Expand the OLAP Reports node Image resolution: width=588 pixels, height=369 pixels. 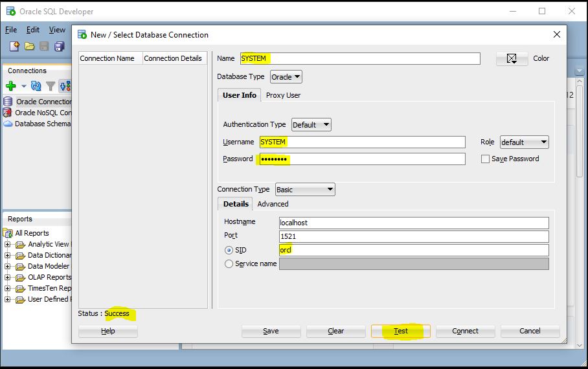[7, 278]
